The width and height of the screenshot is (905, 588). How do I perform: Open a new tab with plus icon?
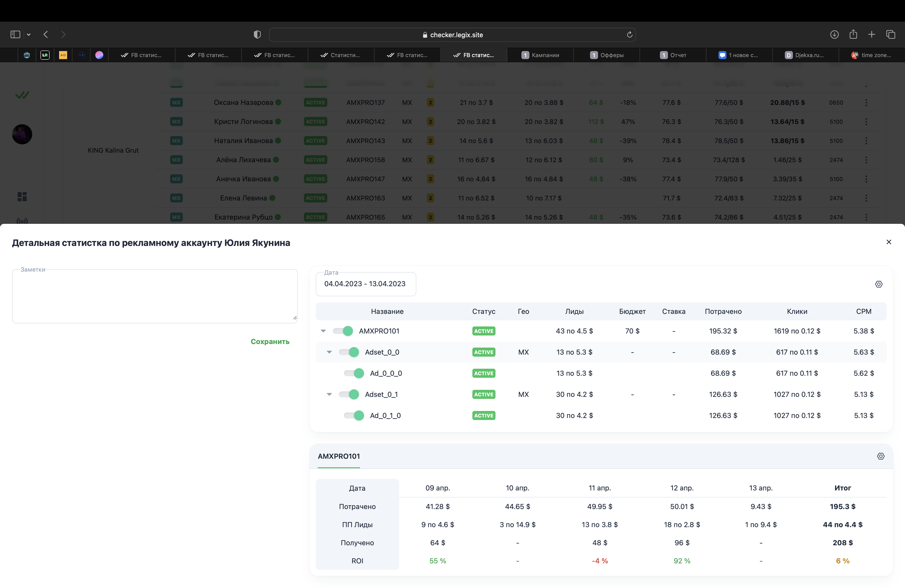(872, 35)
